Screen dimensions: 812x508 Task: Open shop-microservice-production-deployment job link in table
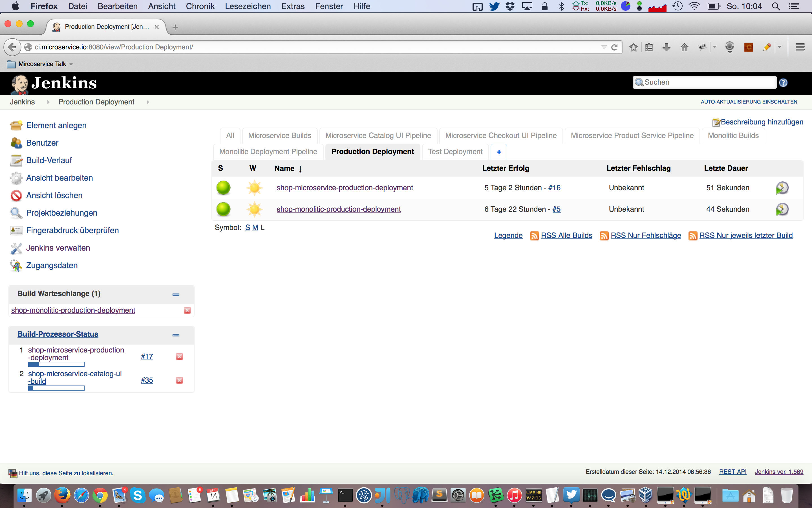pyautogui.click(x=345, y=188)
